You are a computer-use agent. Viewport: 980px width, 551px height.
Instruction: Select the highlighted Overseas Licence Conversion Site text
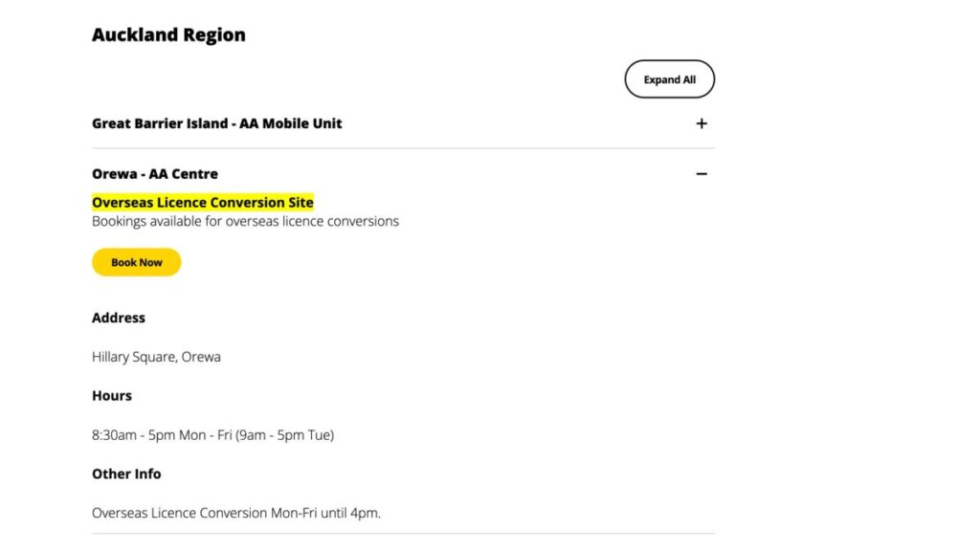202,202
